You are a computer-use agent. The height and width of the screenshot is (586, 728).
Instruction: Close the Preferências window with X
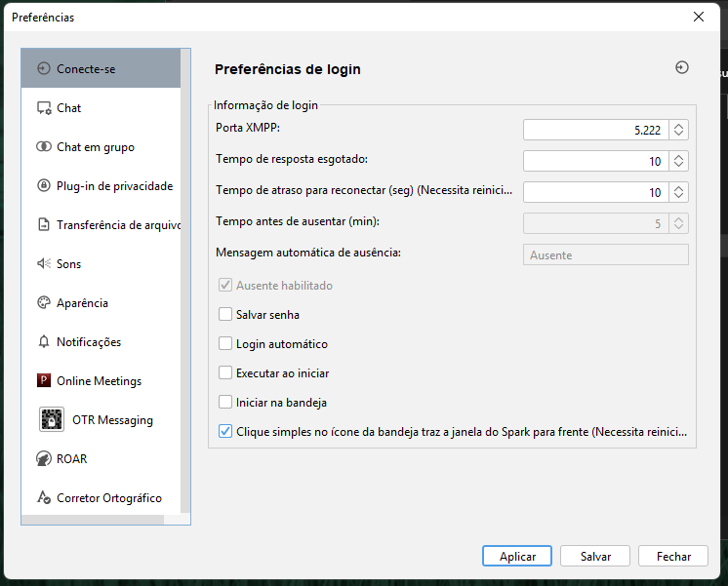pyautogui.click(x=699, y=18)
